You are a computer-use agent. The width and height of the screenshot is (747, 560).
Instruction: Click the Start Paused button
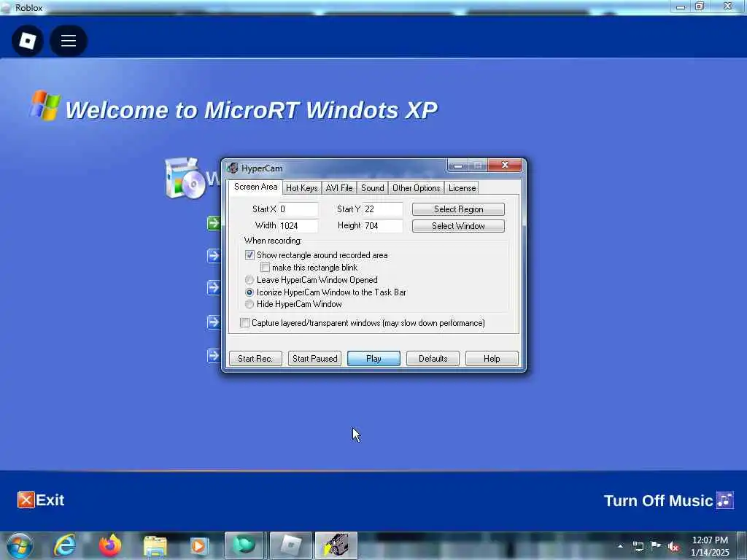(314, 359)
